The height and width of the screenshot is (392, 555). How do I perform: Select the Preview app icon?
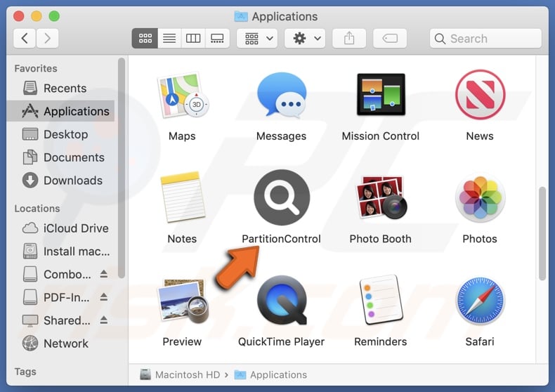pos(183,301)
